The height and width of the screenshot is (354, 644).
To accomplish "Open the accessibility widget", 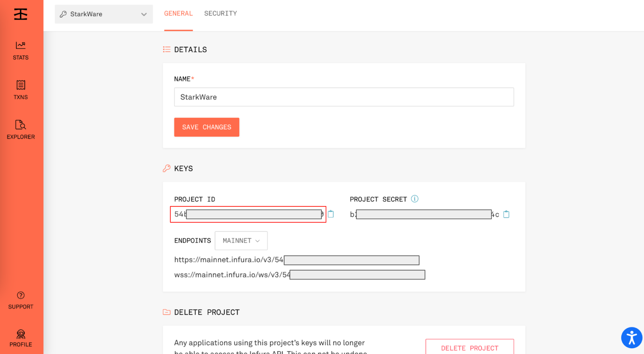I will tap(632, 338).
